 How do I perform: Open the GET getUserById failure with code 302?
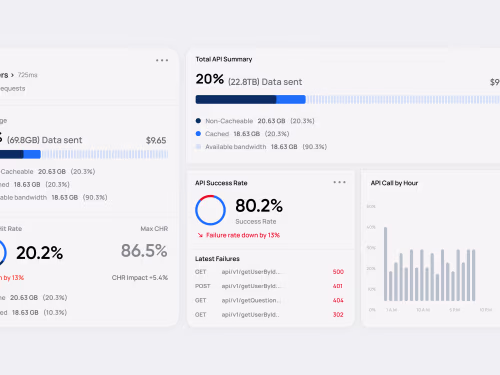(269, 315)
